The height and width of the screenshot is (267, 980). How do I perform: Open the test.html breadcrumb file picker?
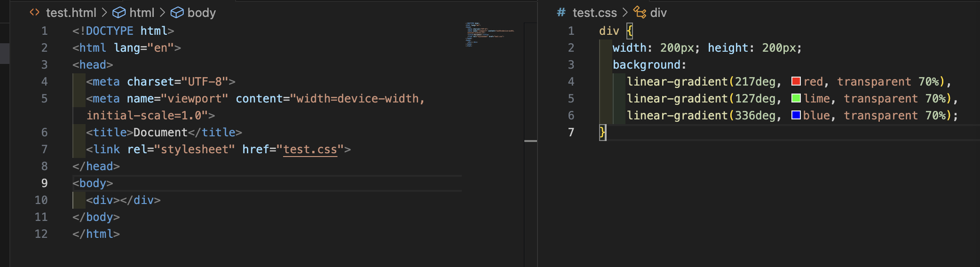(71, 13)
